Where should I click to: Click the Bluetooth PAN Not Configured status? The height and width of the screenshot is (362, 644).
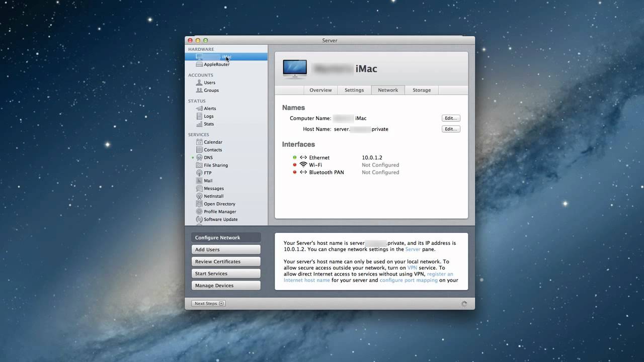coord(380,172)
